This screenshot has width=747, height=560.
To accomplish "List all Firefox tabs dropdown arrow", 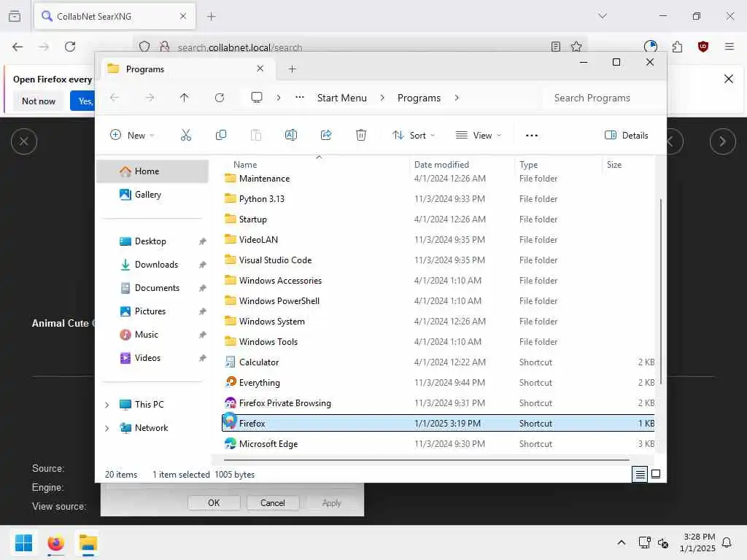I will pos(603,16).
